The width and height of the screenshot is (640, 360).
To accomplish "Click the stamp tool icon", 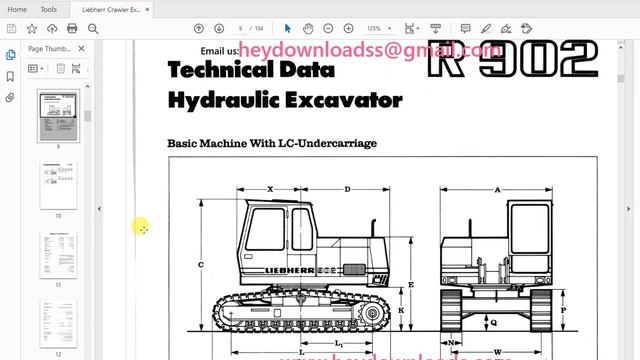I will pyautogui.click(x=527, y=29).
